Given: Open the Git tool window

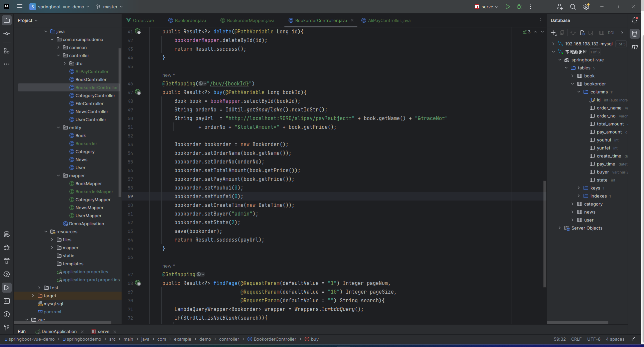Looking at the screenshot, I should pos(7,328).
